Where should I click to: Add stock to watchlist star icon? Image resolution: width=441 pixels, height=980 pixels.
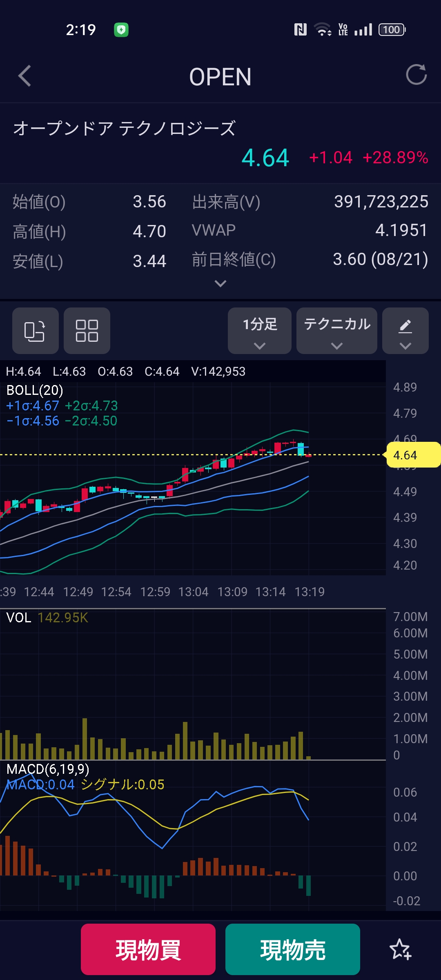[x=400, y=949]
